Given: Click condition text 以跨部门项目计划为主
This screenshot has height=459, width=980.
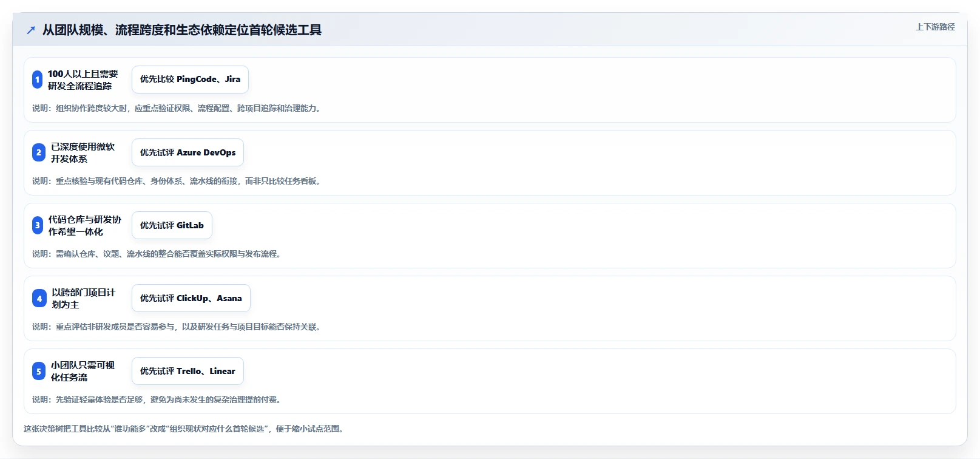Looking at the screenshot, I should click(x=83, y=298).
